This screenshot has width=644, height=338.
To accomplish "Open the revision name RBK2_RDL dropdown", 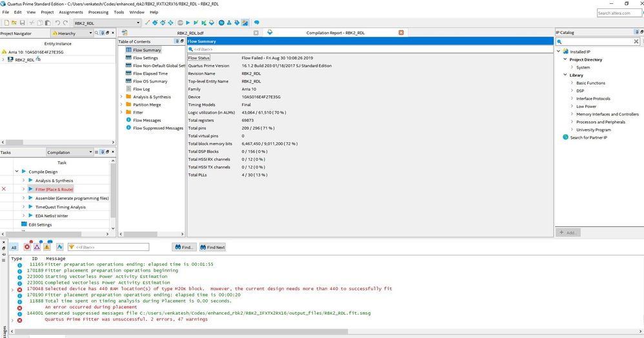I will point(137,23).
